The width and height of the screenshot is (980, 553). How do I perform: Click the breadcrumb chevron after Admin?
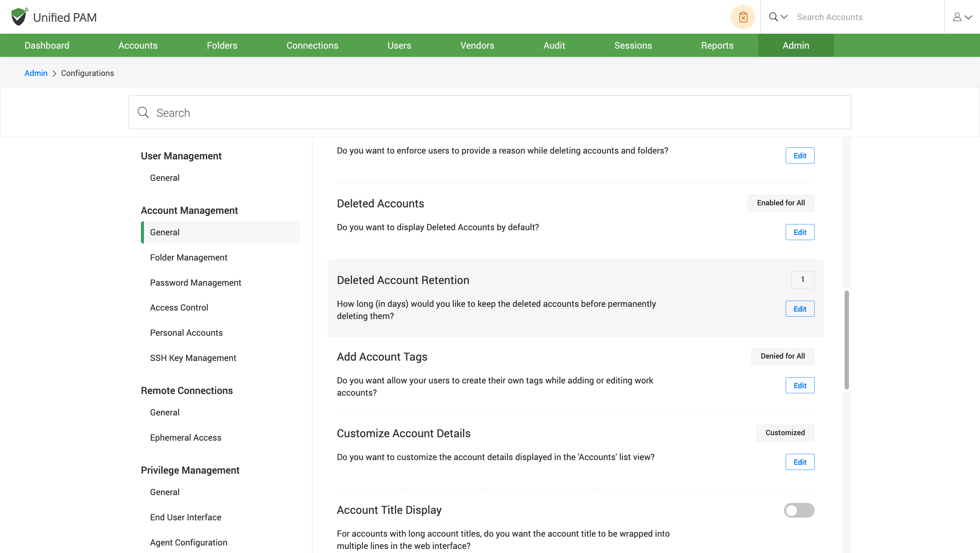54,74
